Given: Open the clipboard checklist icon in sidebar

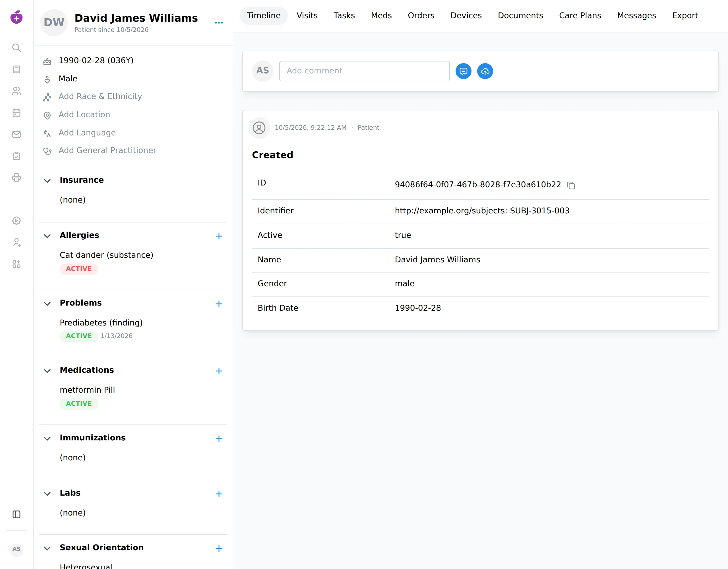Looking at the screenshot, I should 16,156.
